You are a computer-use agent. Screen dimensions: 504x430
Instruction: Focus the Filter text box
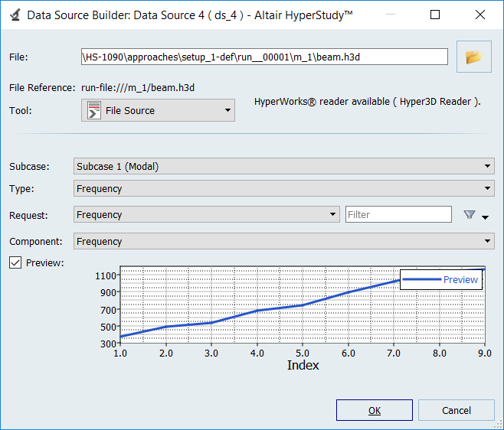point(398,215)
